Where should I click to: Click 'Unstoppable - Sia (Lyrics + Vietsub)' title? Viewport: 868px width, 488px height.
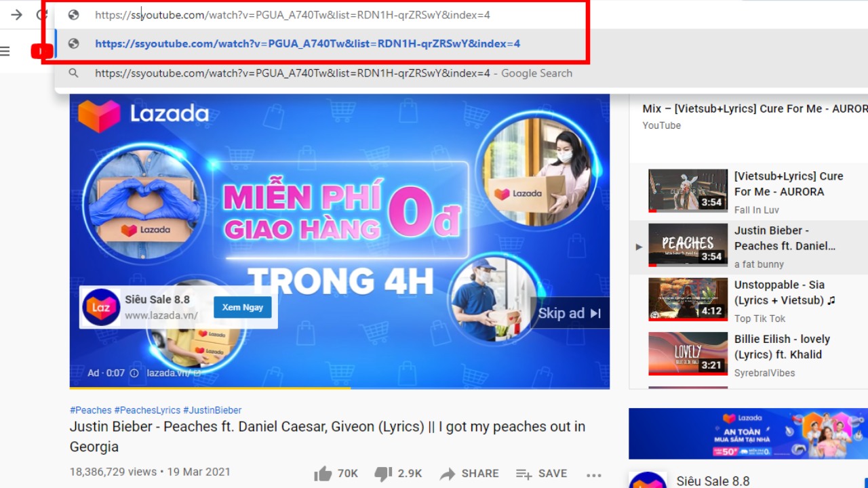tap(785, 292)
